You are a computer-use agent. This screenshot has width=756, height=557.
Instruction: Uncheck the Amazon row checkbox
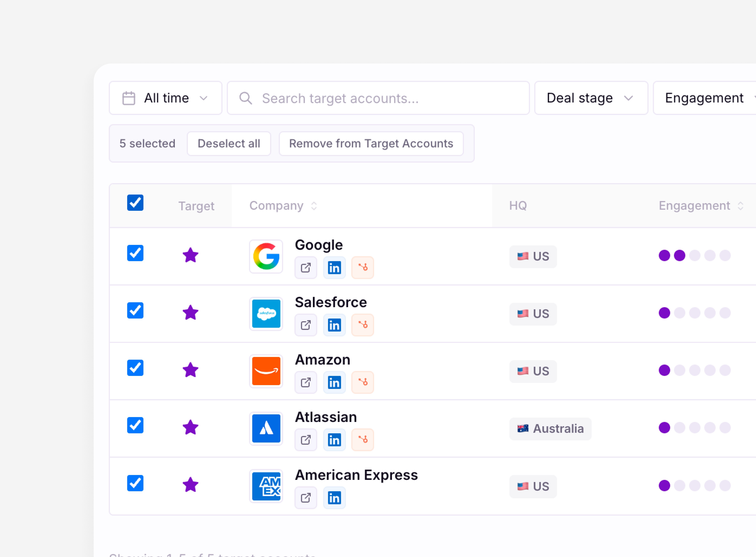[135, 368]
